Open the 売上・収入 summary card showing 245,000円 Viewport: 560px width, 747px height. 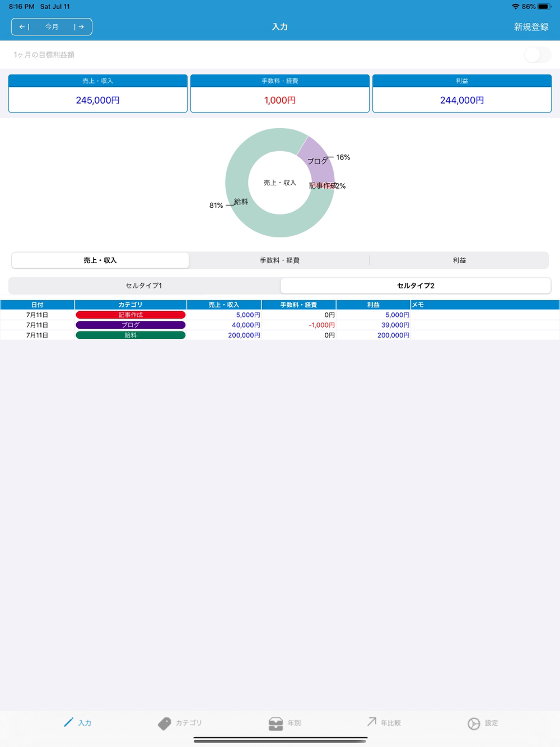98,94
